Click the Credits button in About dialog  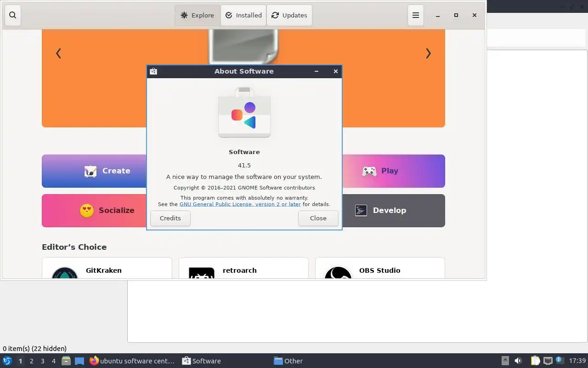(x=170, y=218)
